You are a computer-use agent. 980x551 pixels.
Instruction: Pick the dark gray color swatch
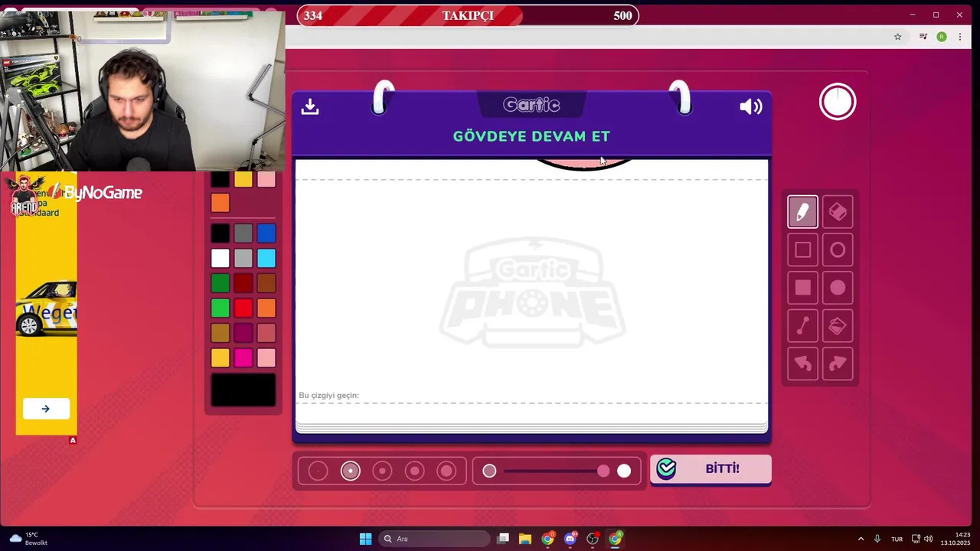(x=243, y=233)
